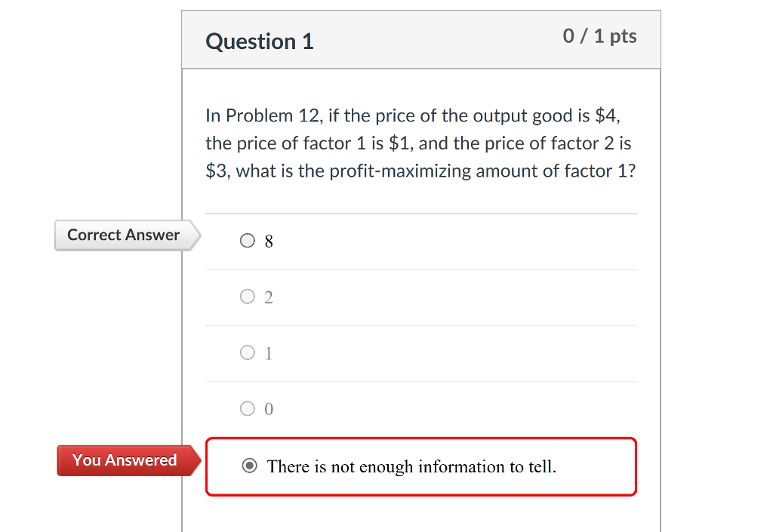
Task: Select the radio button for answer 0
Action: [x=248, y=408]
